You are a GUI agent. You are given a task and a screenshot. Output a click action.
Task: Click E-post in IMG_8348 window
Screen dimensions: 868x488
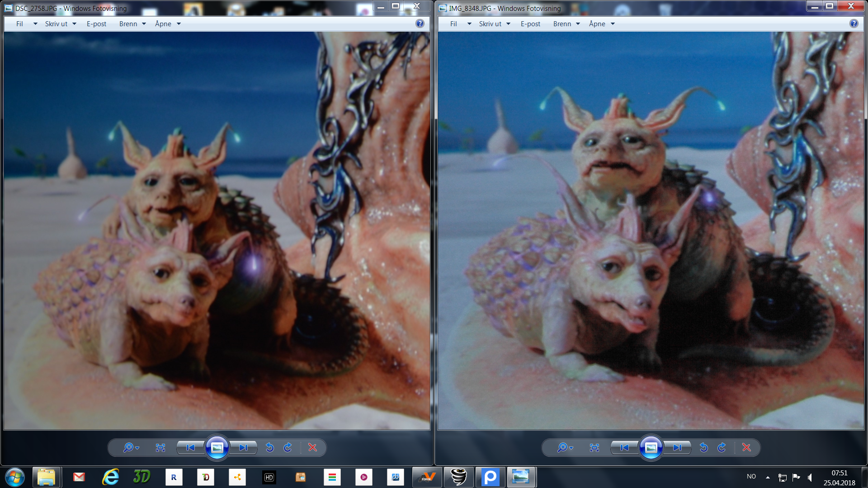(x=530, y=24)
